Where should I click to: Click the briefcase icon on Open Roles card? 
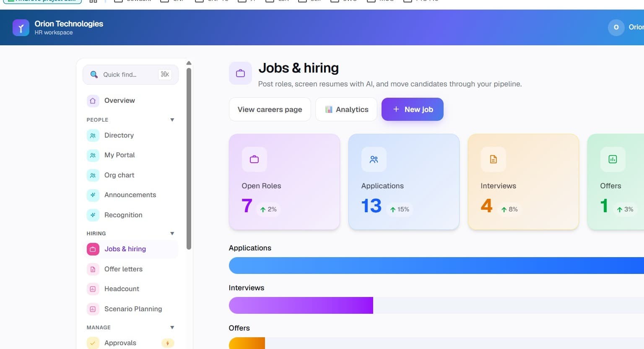254,159
